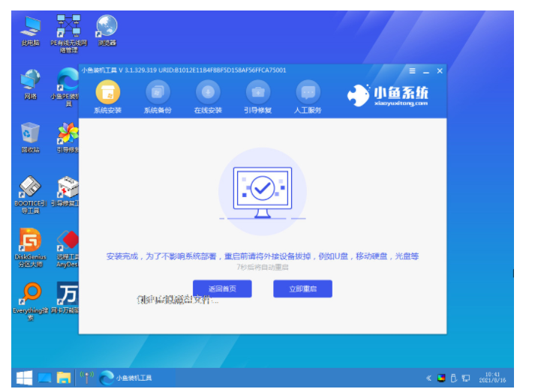
Task: Open the colorful 引导修复 desktop icon
Action: pyautogui.click(x=68, y=138)
